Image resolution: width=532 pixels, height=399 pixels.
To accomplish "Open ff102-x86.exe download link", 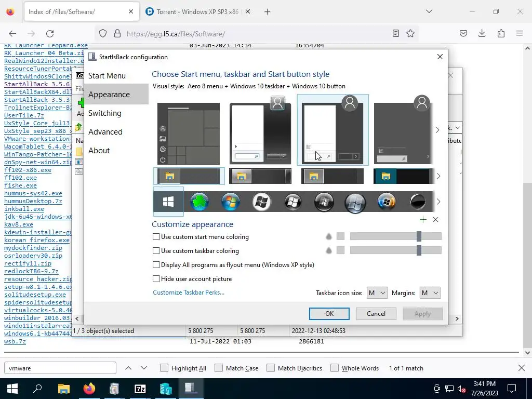I will [28, 170].
